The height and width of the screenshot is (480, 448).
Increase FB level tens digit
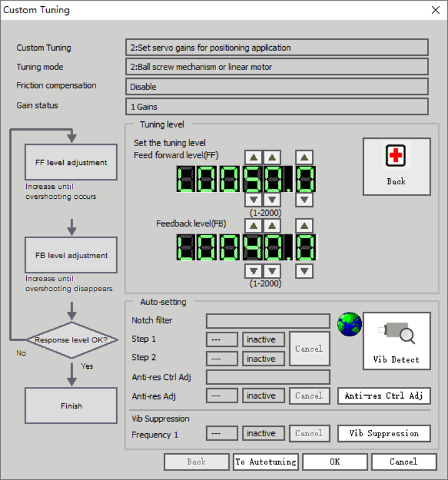tap(254, 226)
